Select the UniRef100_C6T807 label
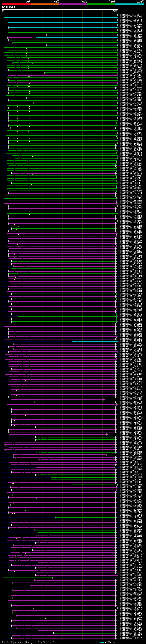 click(131, 35)
